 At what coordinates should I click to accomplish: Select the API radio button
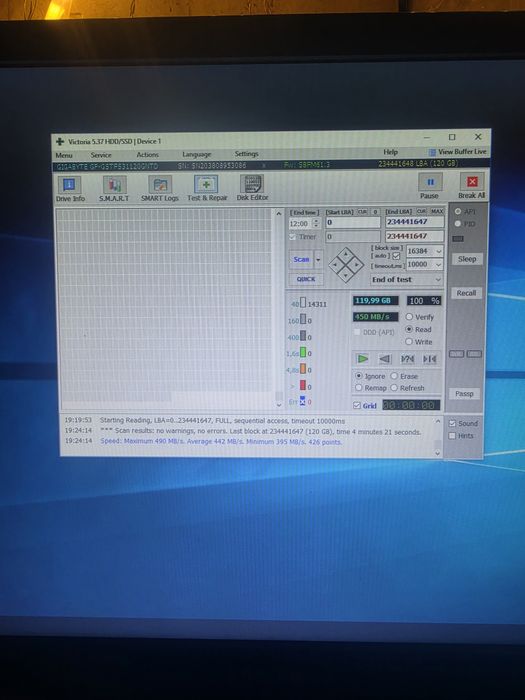(x=458, y=211)
